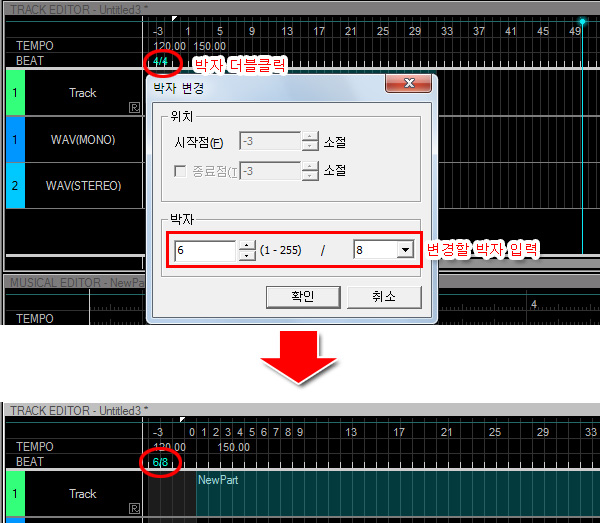Screen dimensions: 600x523
Task: Decrease 시작점 value with down arrow
Action: click(x=310, y=146)
